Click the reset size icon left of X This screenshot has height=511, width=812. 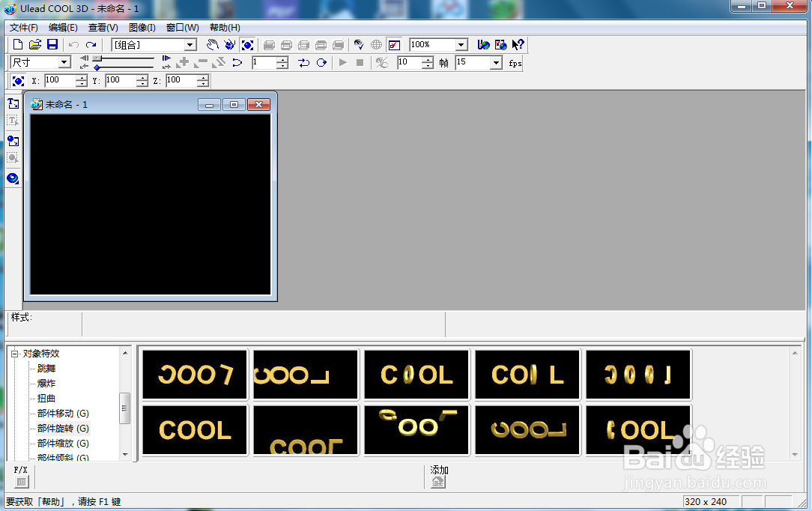pos(18,81)
